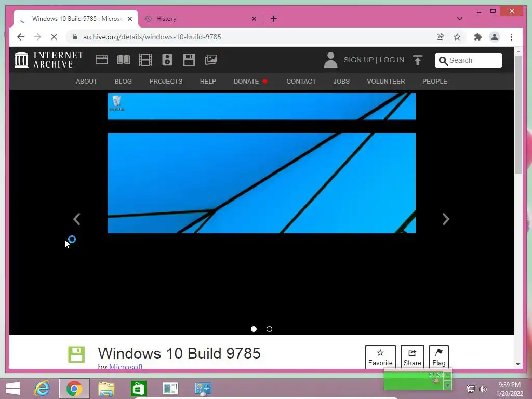Select the first carousel dot
This screenshot has width=532, height=399.
point(254,329)
